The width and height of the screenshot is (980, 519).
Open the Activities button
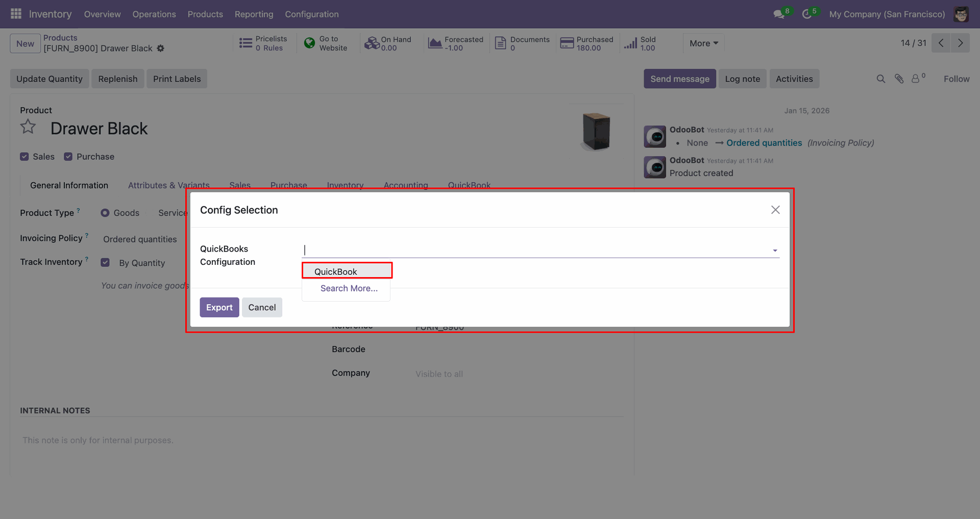pos(794,79)
